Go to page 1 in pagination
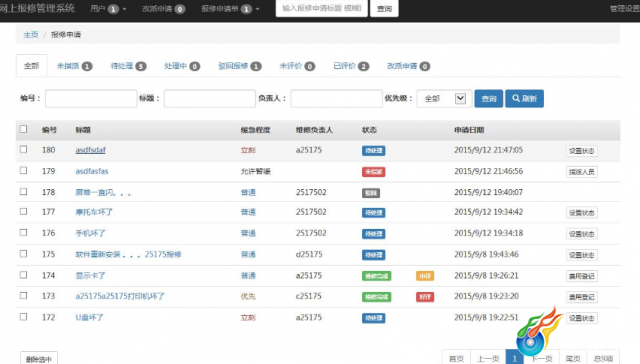The height and width of the screenshot is (364, 640). click(514, 358)
